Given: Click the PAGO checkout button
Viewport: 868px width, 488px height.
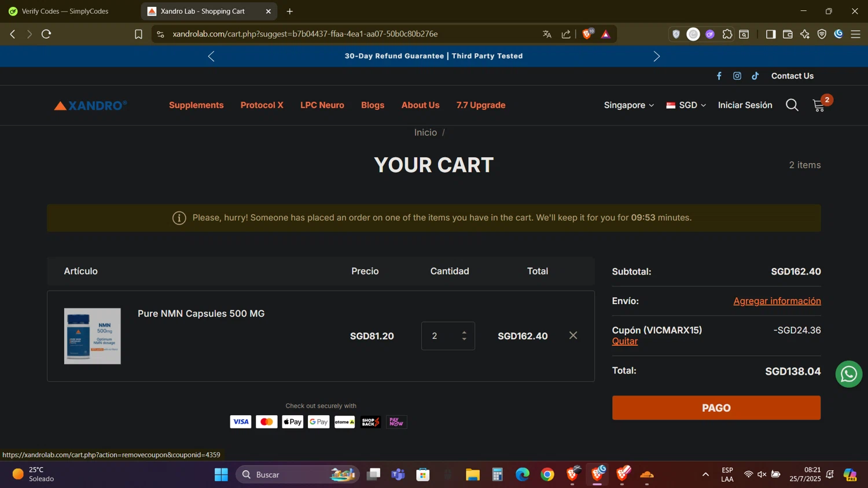Looking at the screenshot, I should click(x=716, y=408).
